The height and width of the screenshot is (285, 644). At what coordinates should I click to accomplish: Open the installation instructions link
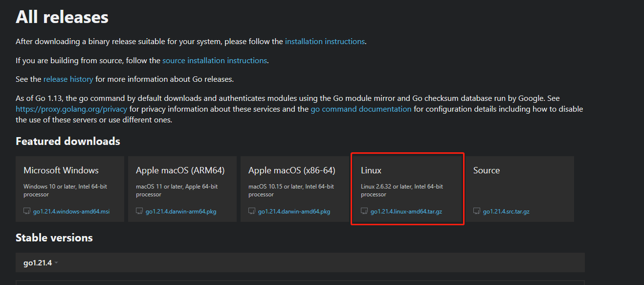click(325, 42)
